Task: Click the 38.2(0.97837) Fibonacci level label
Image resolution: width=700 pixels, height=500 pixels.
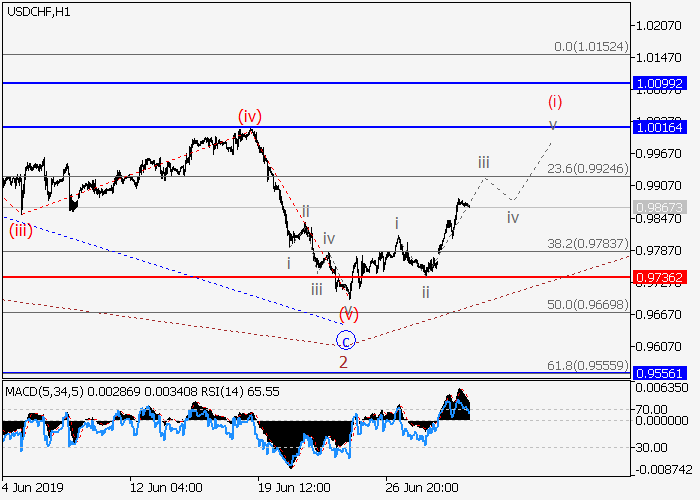Action: click(x=586, y=243)
